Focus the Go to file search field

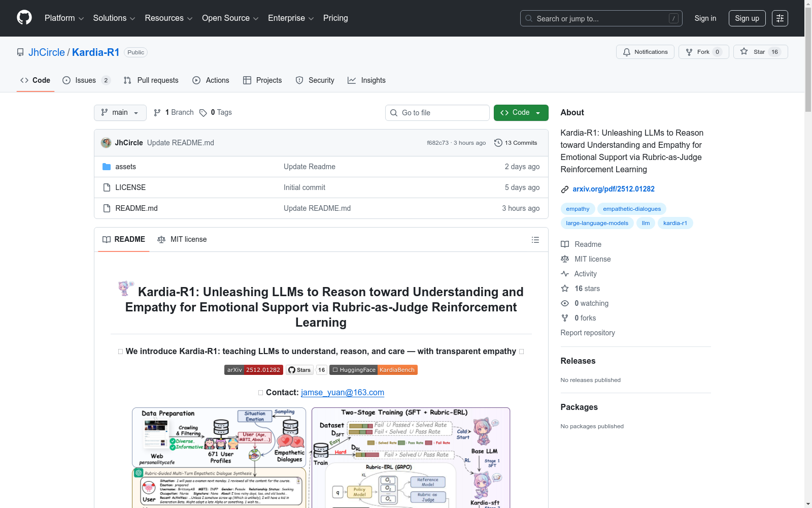click(x=437, y=113)
